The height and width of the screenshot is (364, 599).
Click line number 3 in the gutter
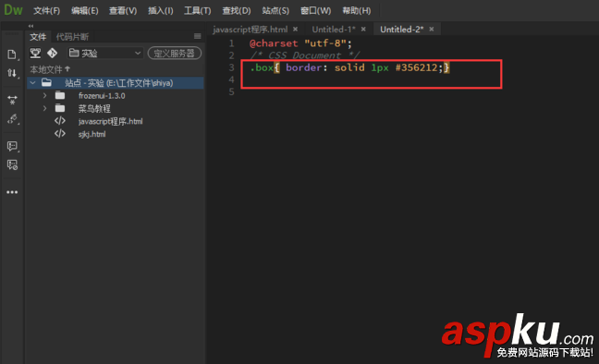pyautogui.click(x=231, y=67)
